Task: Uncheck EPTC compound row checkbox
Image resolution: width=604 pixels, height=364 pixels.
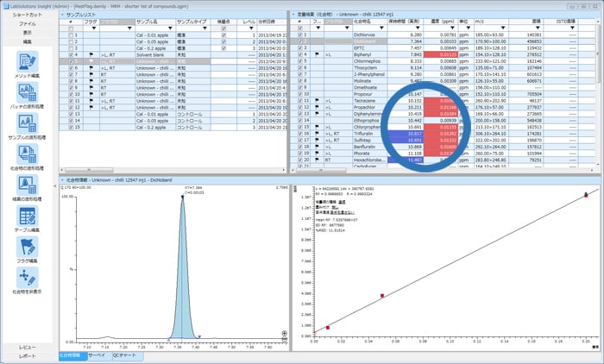Action: pyautogui.click(x=300, y=48)
